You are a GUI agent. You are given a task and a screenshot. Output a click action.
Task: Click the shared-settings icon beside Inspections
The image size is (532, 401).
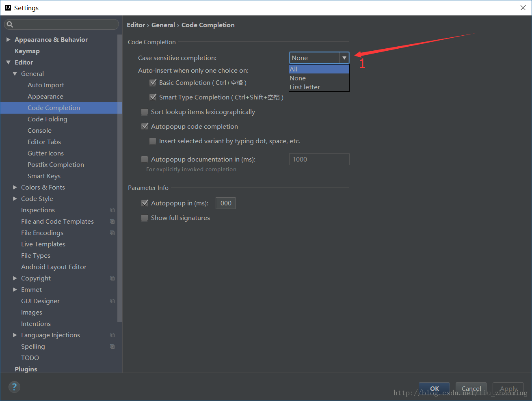112,210
